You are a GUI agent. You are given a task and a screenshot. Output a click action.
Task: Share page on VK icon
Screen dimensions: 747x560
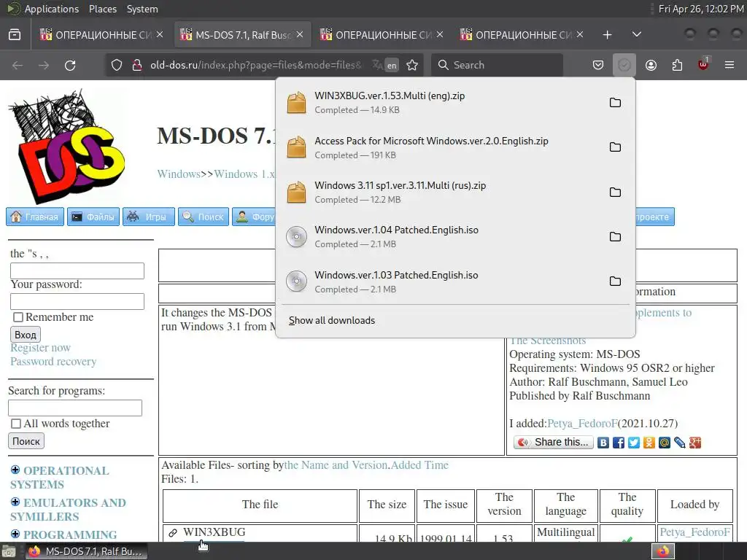tap(603, 443)
